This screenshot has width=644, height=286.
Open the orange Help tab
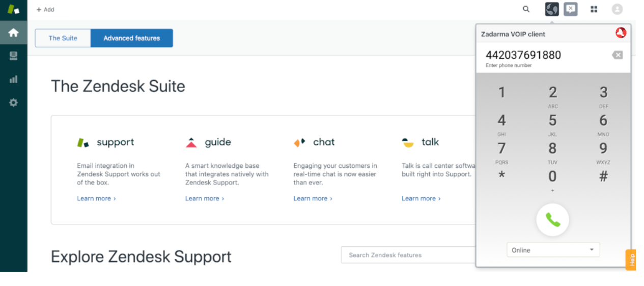(x=631, y=259)
